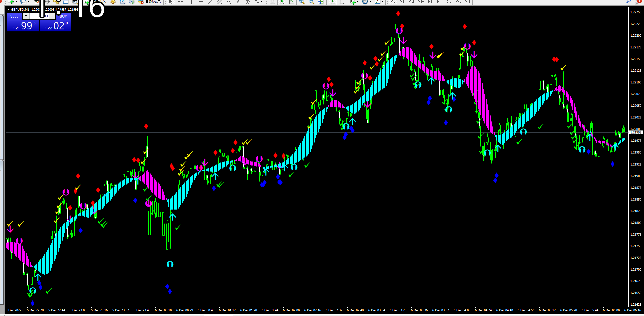Switch to the D1 timeframe
644x316 pixels.
pyautogui.click(x=449, y=2)
